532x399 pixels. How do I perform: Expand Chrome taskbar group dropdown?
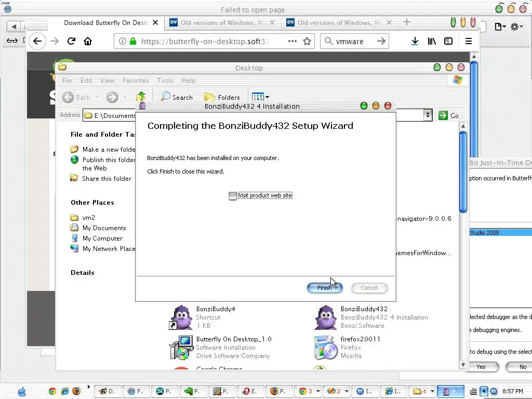click(318, 391)
